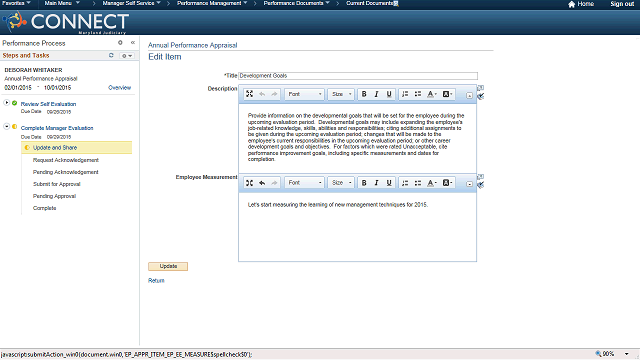Click Complete Manager Evaluation in-progress status icon

(x=15, y=127)
